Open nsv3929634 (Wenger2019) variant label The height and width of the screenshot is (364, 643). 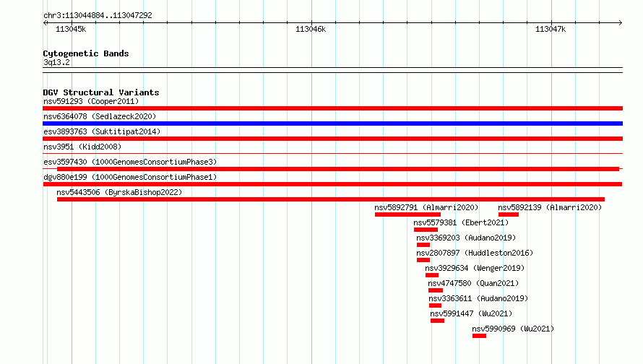pyautogui.click(x=475, y=268)
